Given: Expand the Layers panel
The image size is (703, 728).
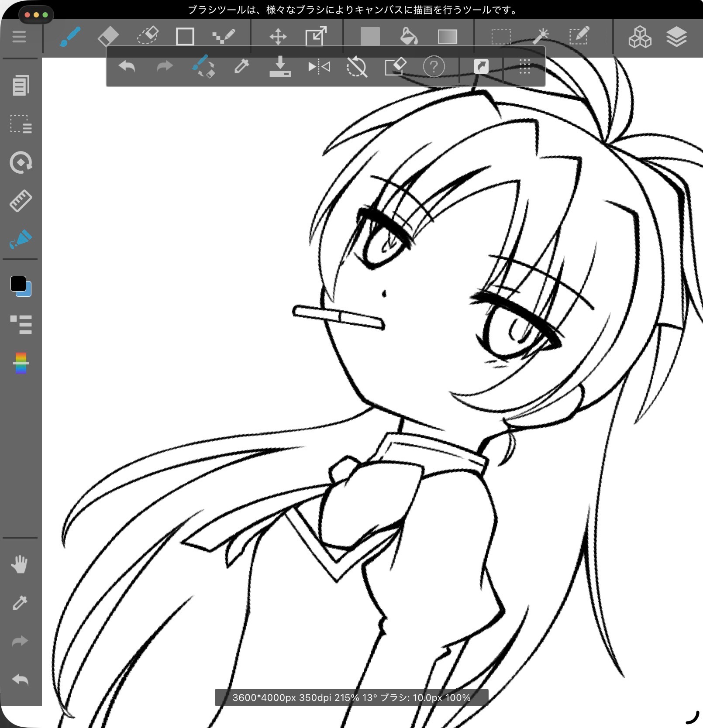Looking at the screenshot, I should point(676,37).
